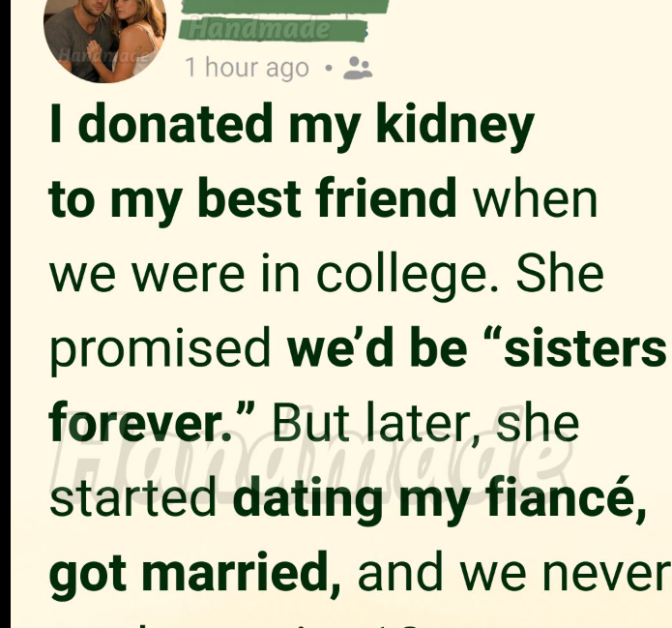Click the word "when" in the post
Screen dimensions: 672x628
[535, 199]
